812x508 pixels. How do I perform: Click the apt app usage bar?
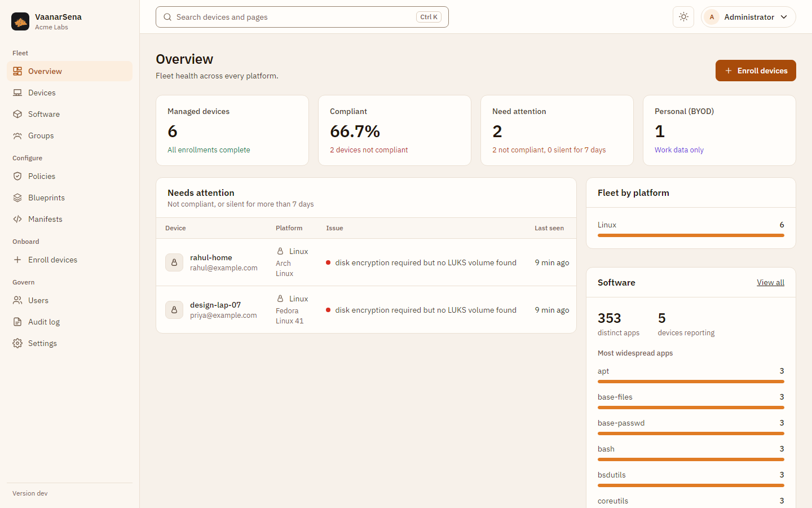[x=691, y=382]
